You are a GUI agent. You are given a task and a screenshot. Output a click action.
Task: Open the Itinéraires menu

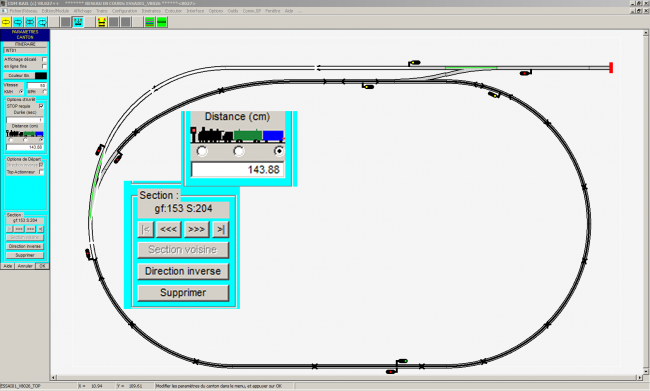coord(151,11)
